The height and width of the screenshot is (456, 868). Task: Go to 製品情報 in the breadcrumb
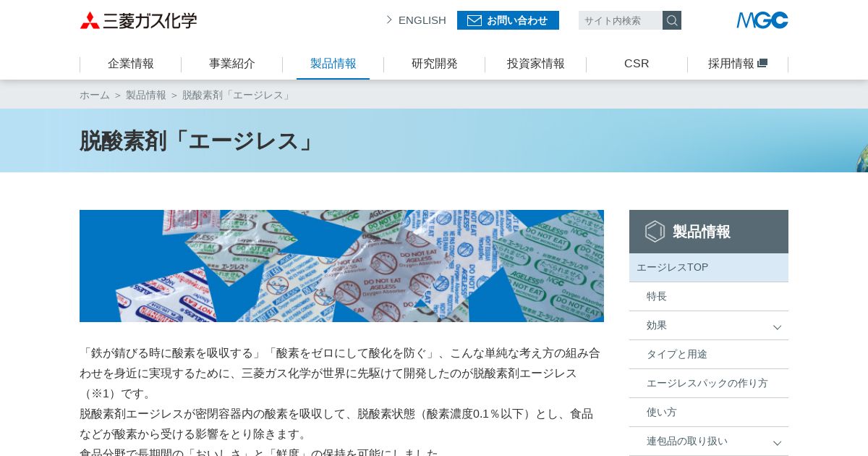[x=146, y=95]
